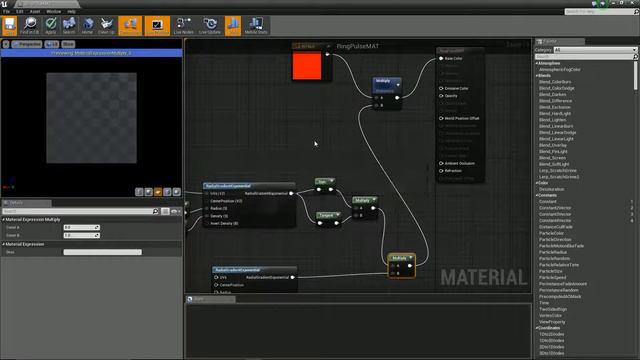Open the Details eye view options
640x360 pixels.
tap(175, 211)
